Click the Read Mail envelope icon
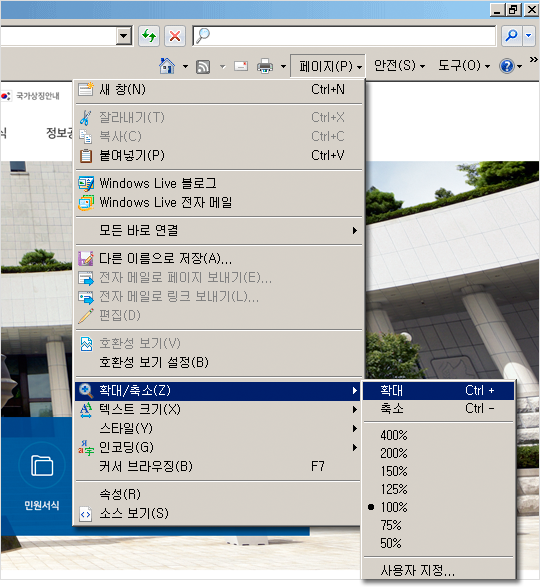The height and width of the screenshot is (588, 540). coord(241,66)
